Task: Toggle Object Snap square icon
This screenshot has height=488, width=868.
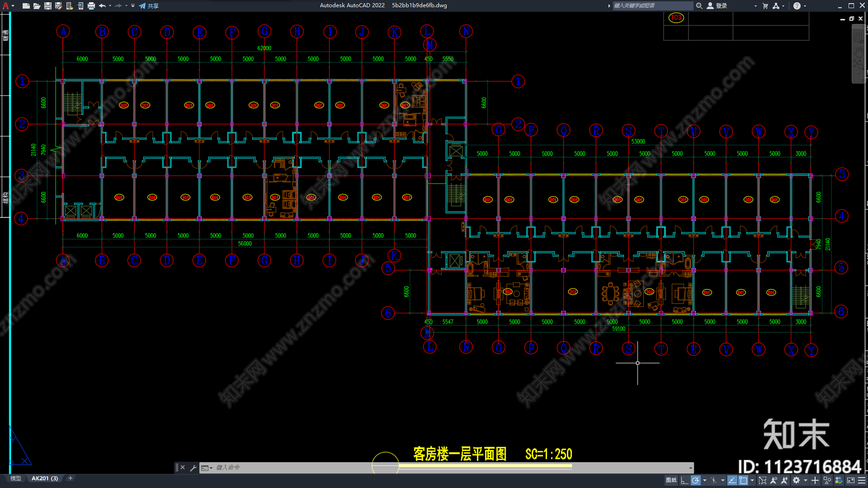Action: [x=743, y=480]
